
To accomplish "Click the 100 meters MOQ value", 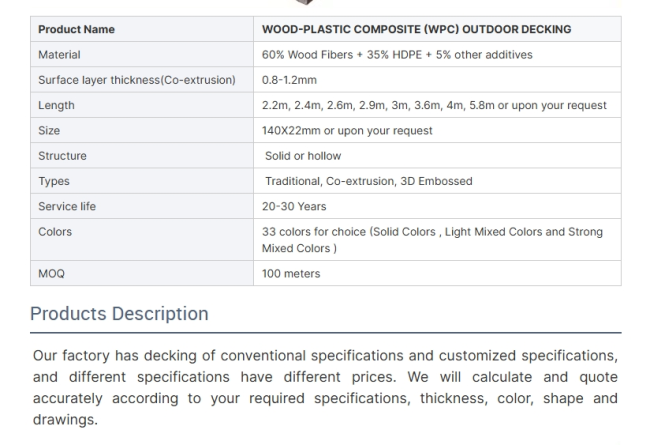I will pos(291,274).
